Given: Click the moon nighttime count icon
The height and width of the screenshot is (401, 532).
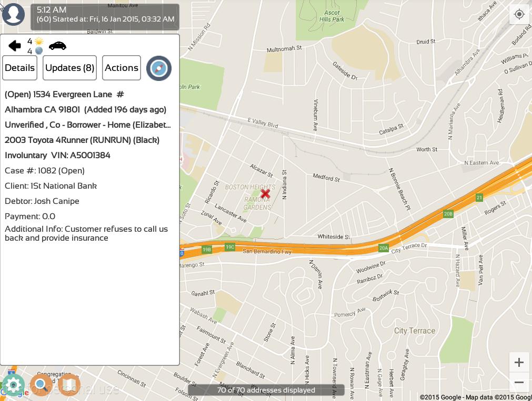Looking at the screenshot, I should click(39, 51).
